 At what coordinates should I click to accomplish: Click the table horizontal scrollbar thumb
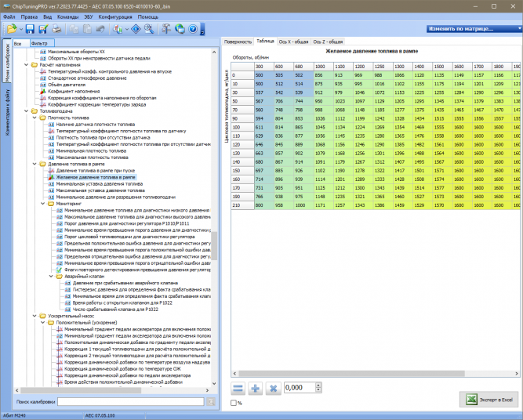pos(351,374)
